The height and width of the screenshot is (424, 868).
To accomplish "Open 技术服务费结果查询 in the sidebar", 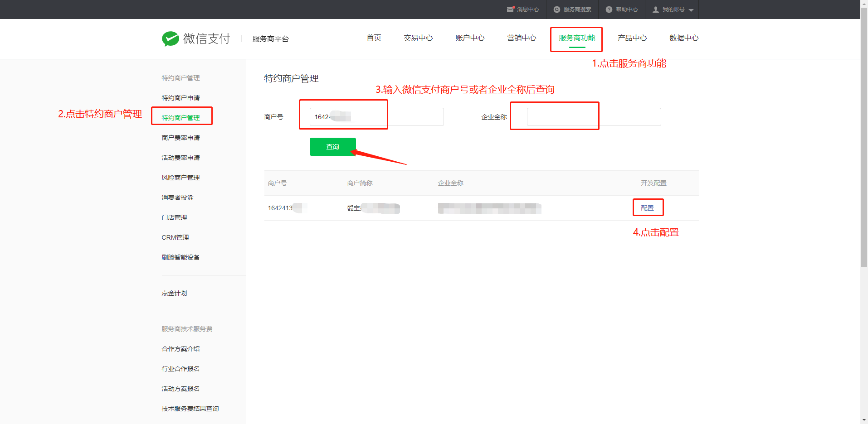I will point(190,409).
